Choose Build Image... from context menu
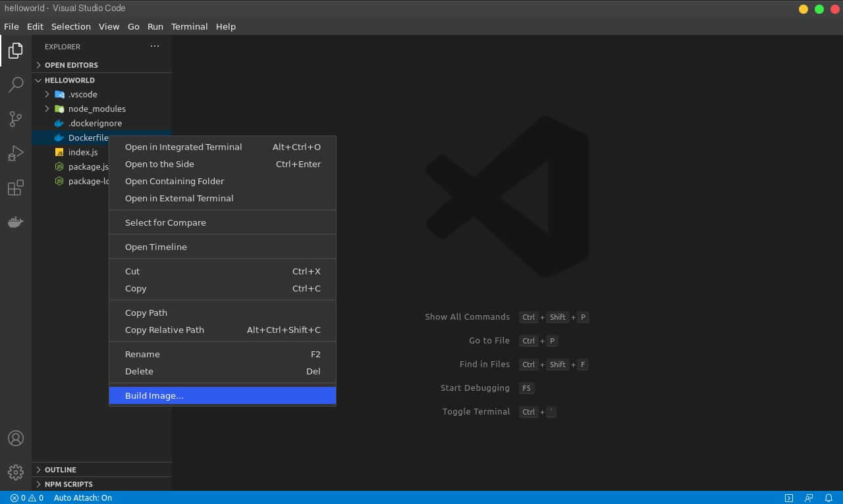Screen dimensions: 843x504 [x=223, y=395]
